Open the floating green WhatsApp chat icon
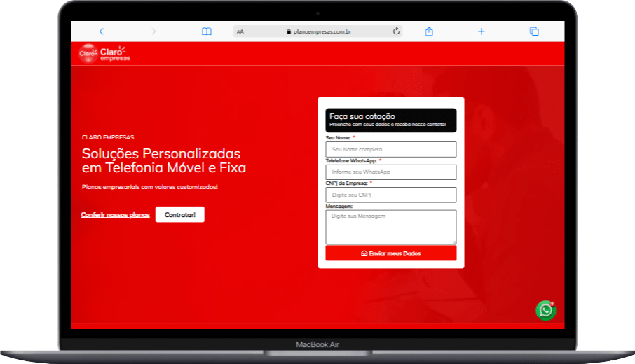Image resolution: width=635 pixels, height=364 pixels. tap(545, 310)
